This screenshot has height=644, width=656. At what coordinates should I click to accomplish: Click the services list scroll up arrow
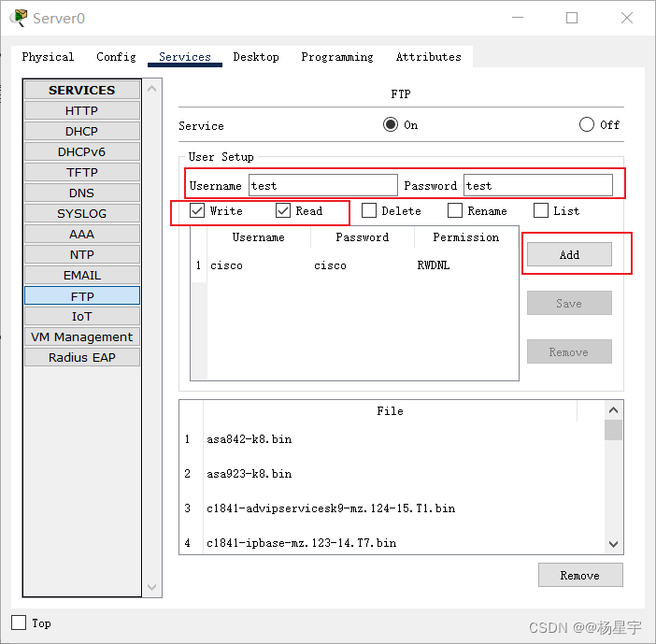[152, 88]
